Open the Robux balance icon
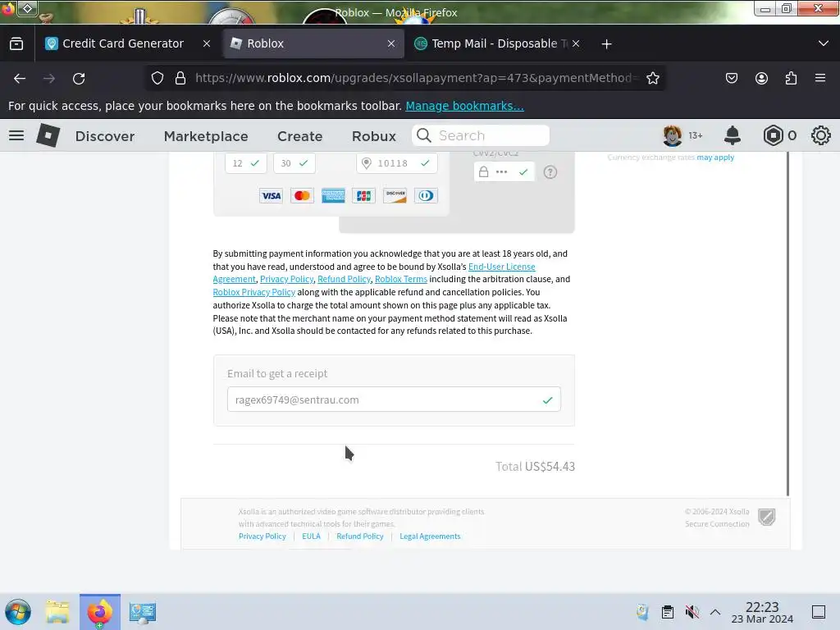Viewport: 840px width, 630px height. tap(773, 135)
